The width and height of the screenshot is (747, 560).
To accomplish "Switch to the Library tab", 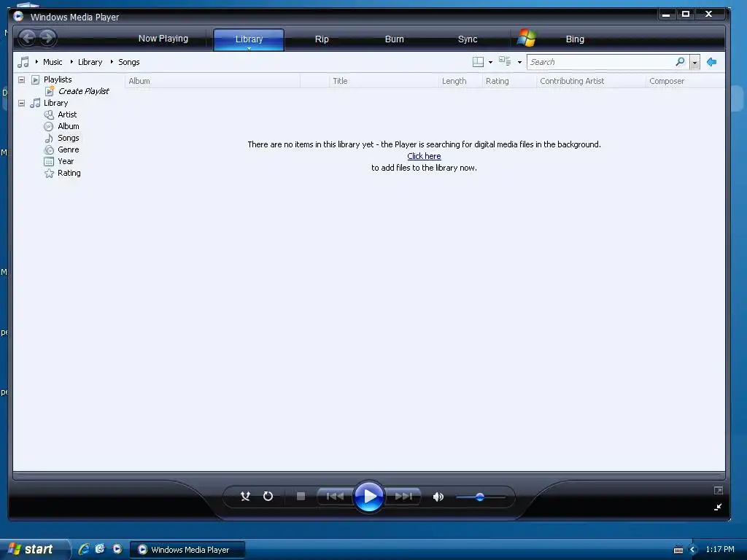I will click(x=249, y=39).
